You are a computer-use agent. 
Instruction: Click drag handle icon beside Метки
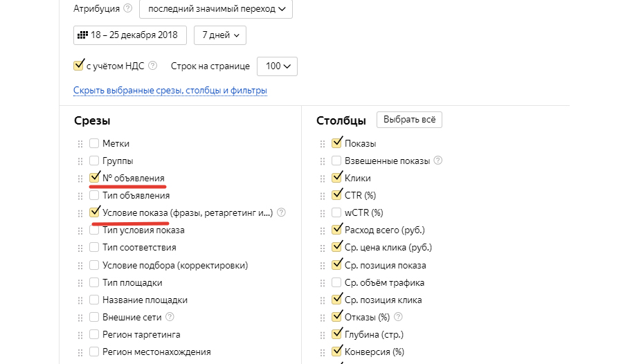(x=80, y=144)
